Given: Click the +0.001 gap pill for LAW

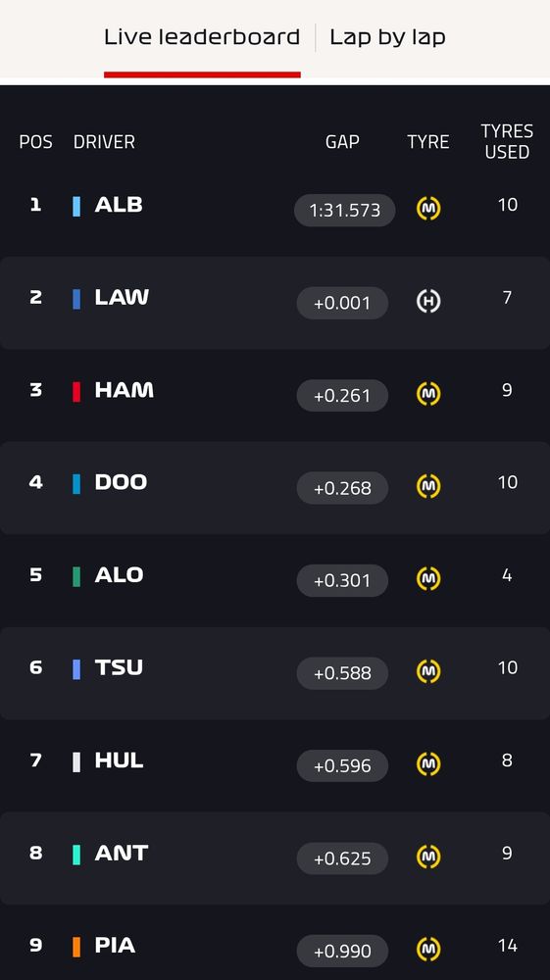Looking at the screenshot, I should 342,303.
